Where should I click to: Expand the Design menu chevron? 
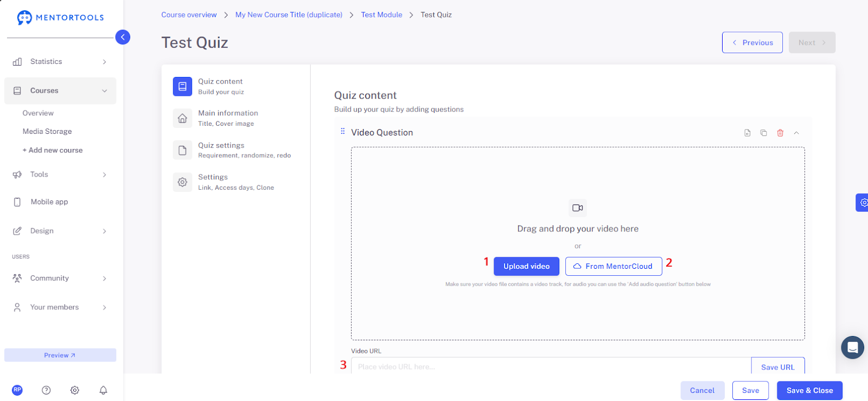point(104,231)
